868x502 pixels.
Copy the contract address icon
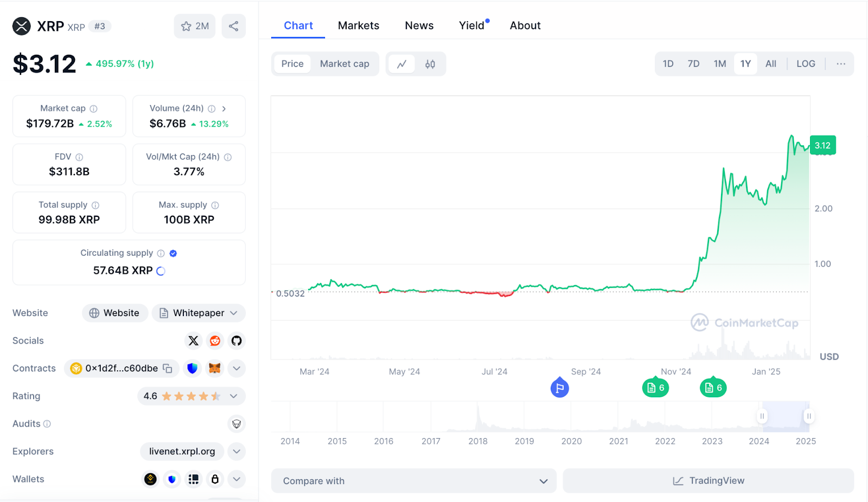(168, 368)
